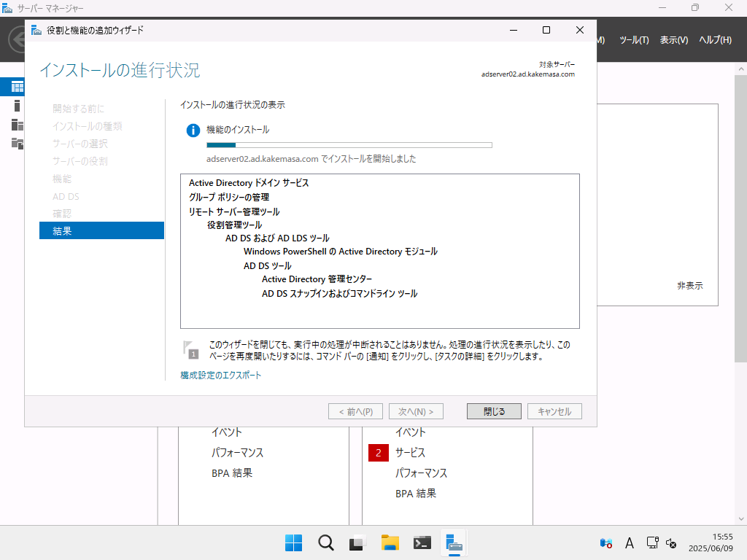This screenshot has width=747, height=560.
Task: Open File and Storage Services sidebar icon
Action: tap(18, 144)
